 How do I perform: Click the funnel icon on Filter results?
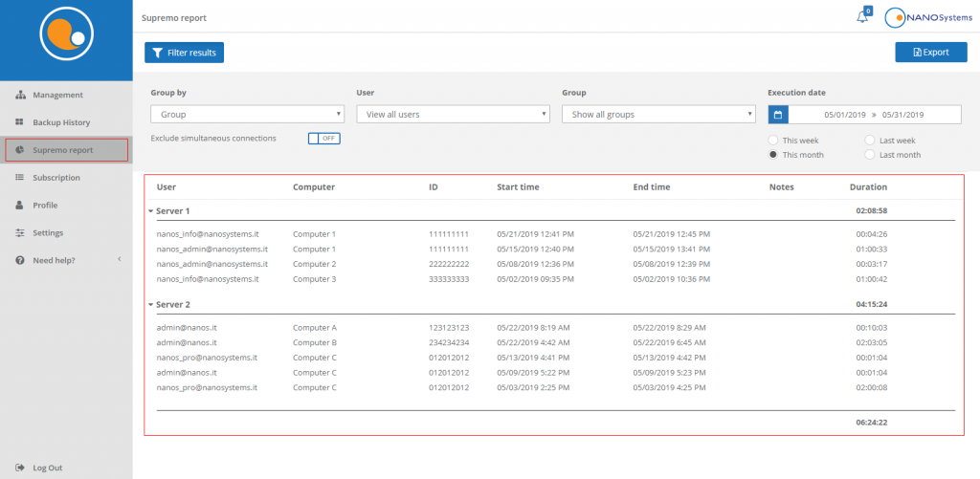pos(158,53)
